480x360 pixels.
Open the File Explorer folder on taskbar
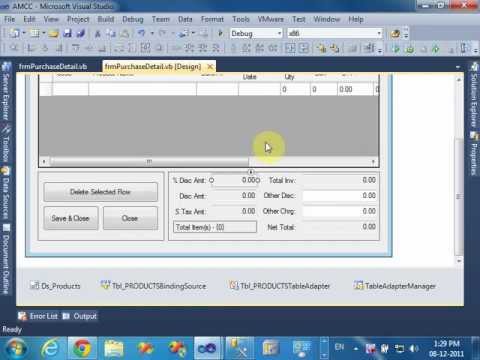[114, 349]
